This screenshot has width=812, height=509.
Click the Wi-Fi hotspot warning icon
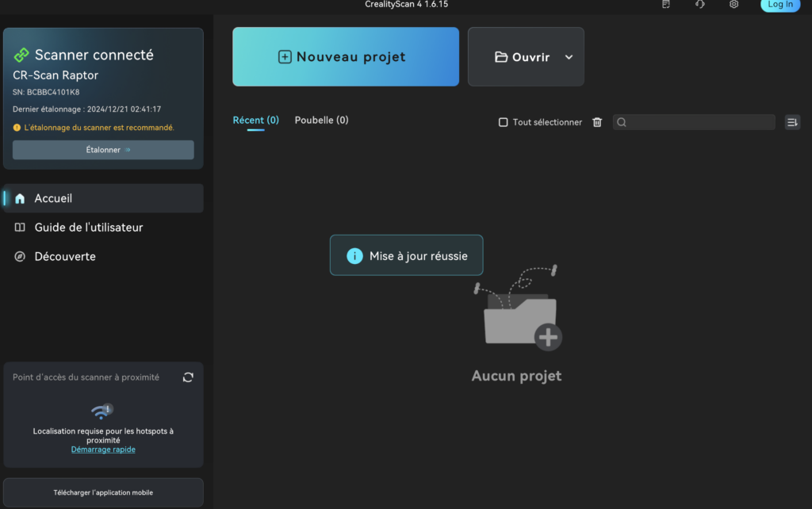pyautogui.click(x=102, y=411)
